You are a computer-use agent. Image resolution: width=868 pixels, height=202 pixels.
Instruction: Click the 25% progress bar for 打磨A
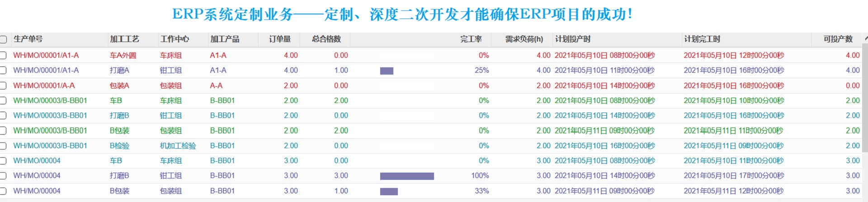pyautogui.click(x=387, y=71)
